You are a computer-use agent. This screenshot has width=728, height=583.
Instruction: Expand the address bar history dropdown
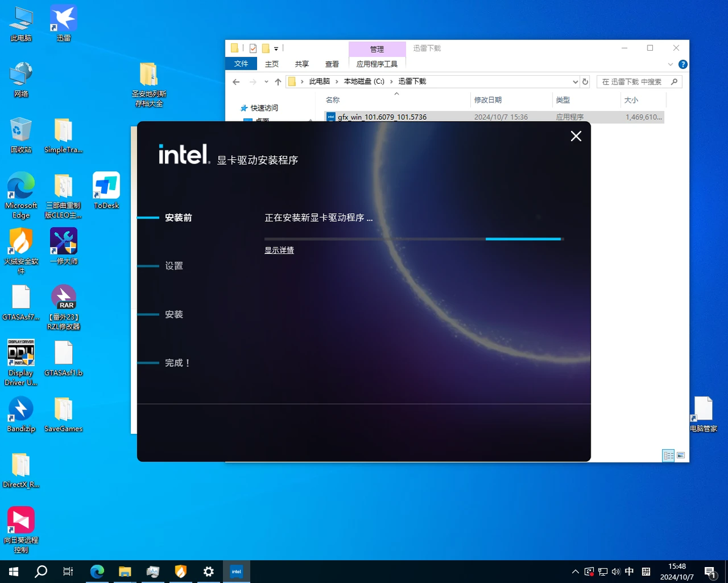click(575, 82)
